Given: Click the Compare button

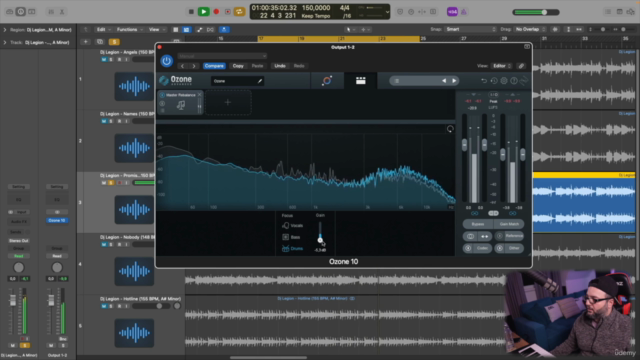Looking at the screenshot, I should (x=214, y=66).
